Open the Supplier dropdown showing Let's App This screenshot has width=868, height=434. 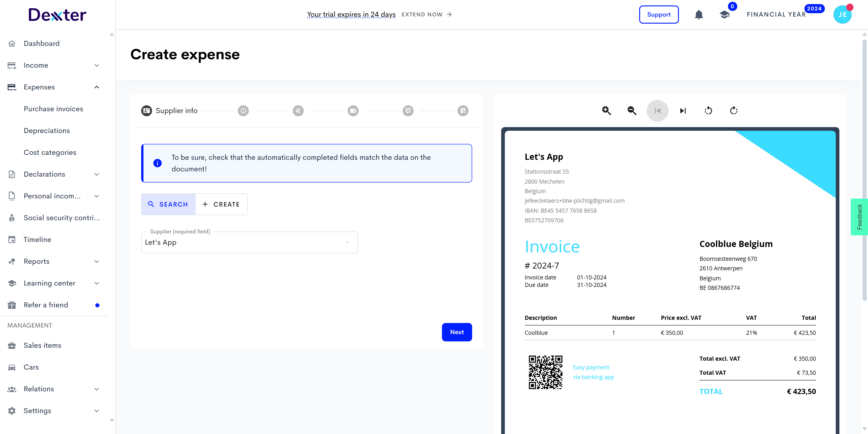pyautogui.click(x=249, y=242)
